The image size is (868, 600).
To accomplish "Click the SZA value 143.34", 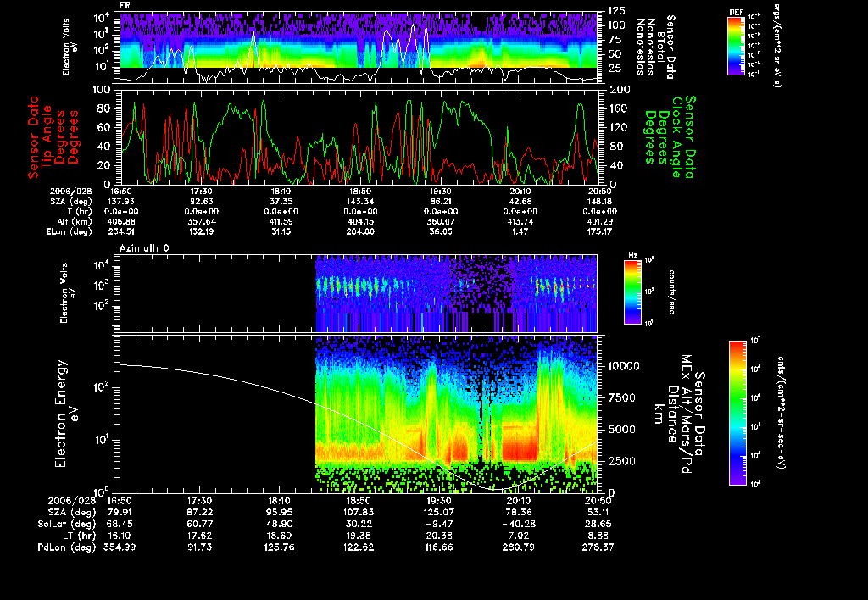I will [x=360, y=202].
